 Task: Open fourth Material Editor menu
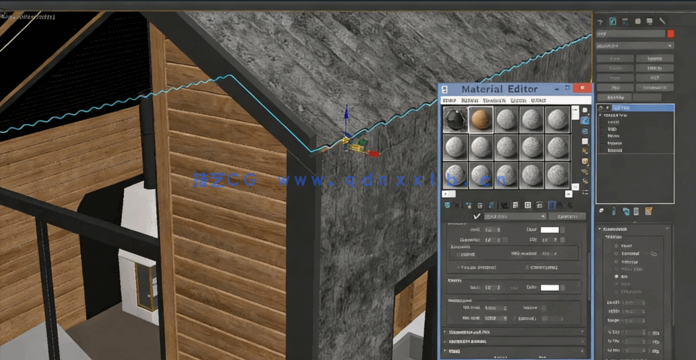coord(518,100)
